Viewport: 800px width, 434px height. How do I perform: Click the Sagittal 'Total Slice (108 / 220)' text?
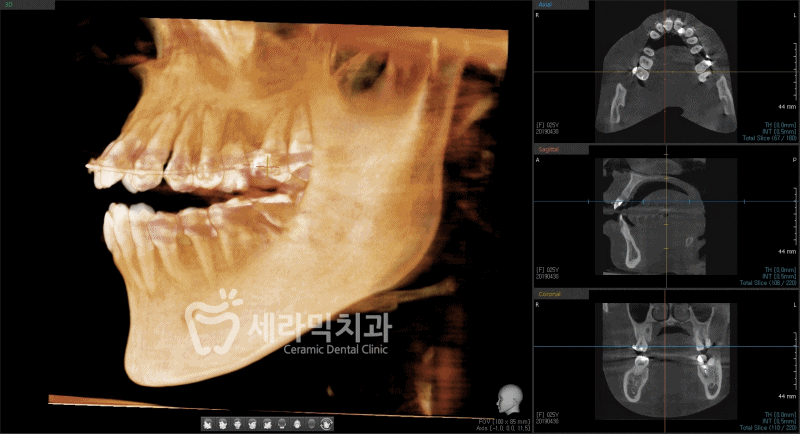(x=768, y=283)
